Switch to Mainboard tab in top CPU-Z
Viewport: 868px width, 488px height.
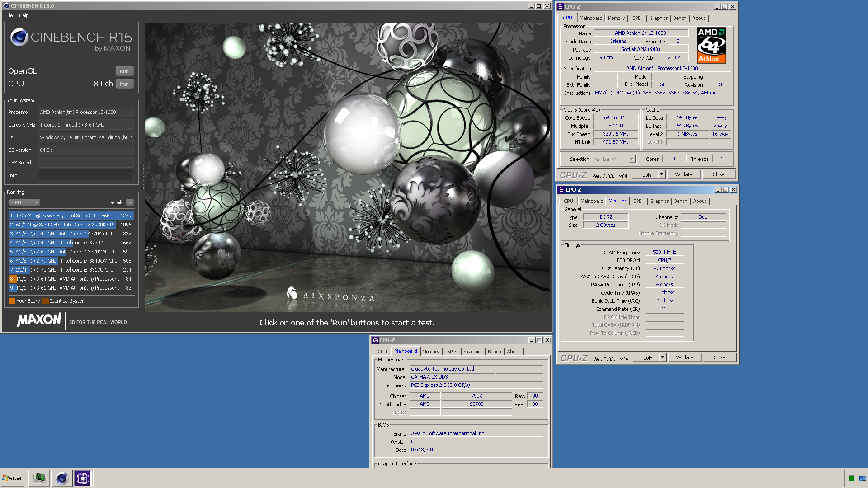tap(591, 18)
